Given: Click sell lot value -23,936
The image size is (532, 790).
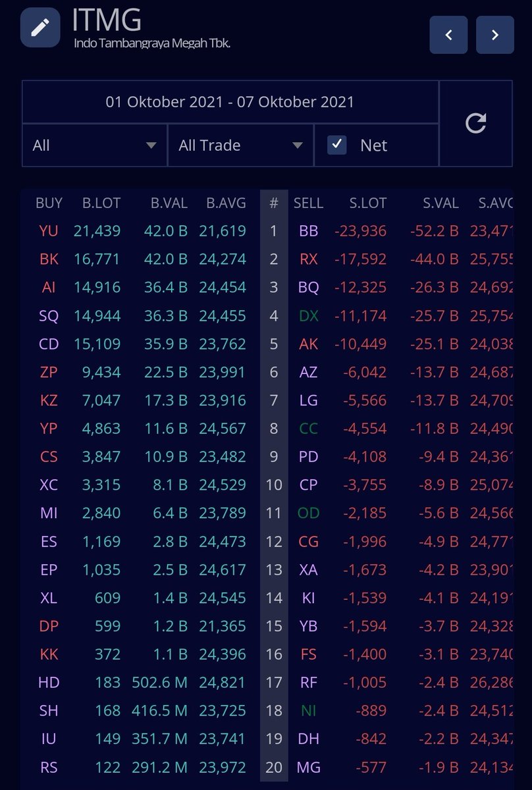Looking at the screenshot, I should point(360,231).
